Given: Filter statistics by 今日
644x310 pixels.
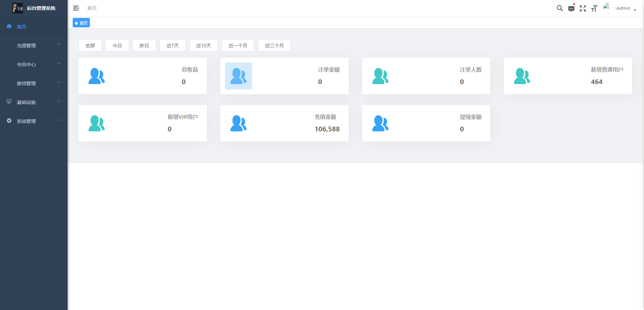Looking at the screenshot, I should click(x=117, y=46).
